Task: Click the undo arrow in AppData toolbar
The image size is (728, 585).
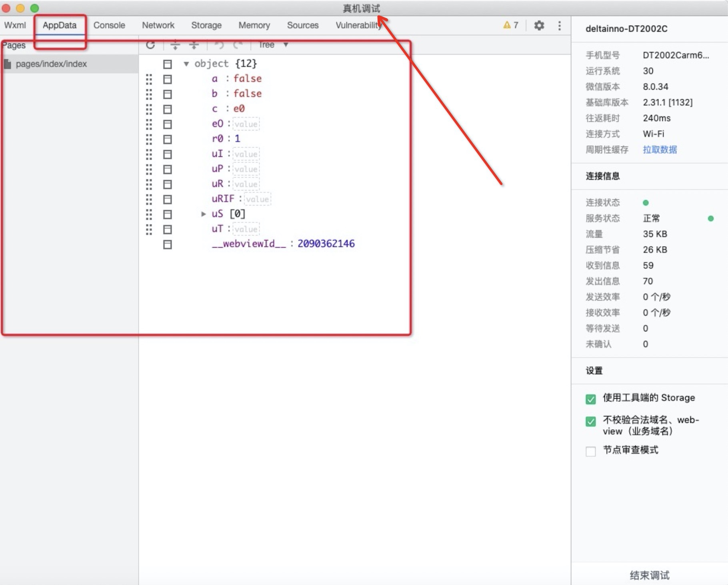Action: [x=219, y=45]
